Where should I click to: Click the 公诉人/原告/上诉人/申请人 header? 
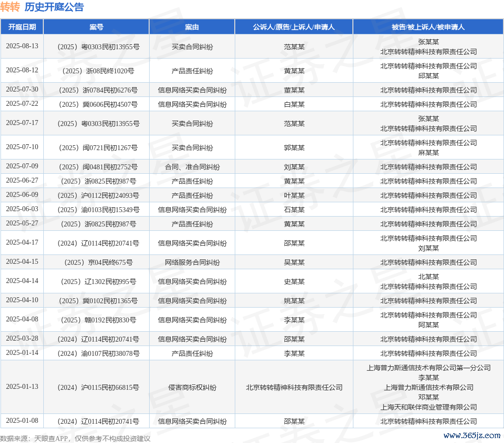pyautogui.click(x=294, y=27)
